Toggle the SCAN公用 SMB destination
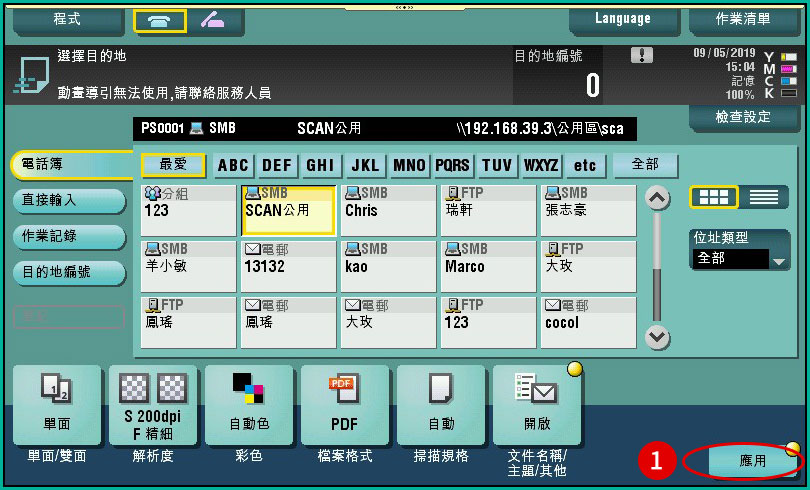The width and height of the screenshot is (810, 490). tap(289, 210)
